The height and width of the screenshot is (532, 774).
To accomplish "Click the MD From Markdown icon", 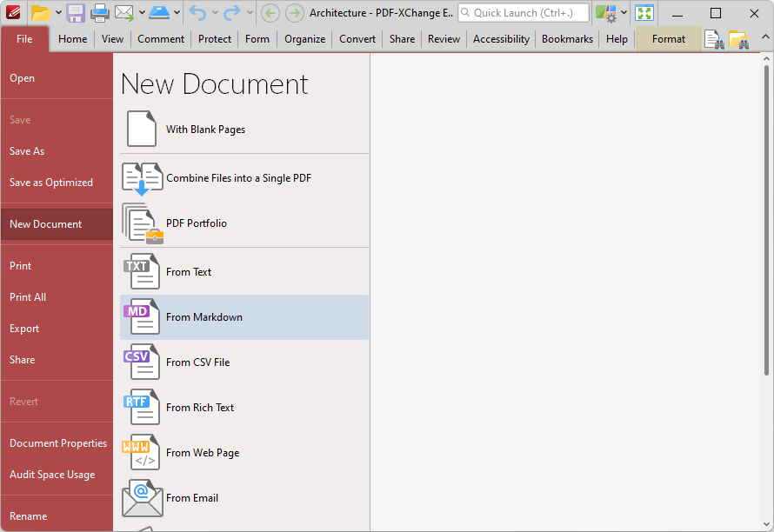I will tap(142, 316).
